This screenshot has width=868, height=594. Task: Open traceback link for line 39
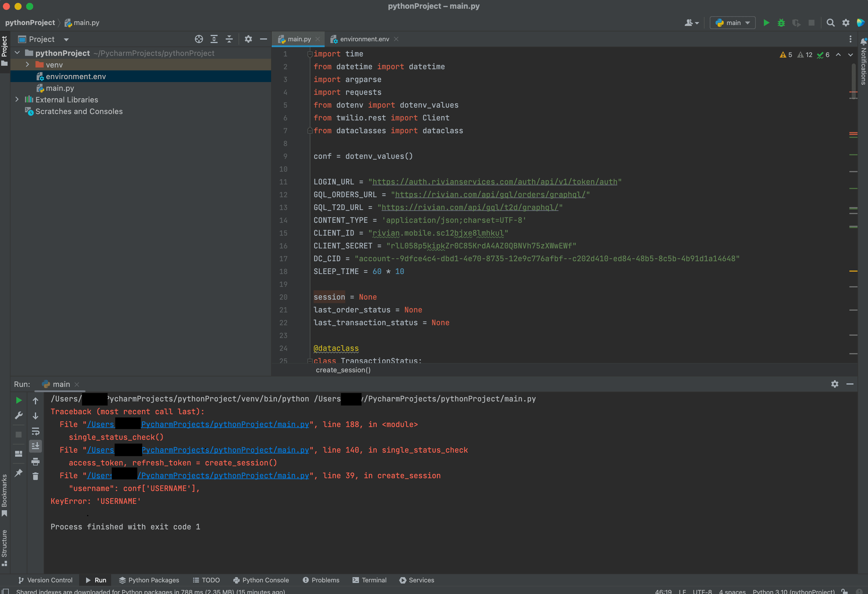pos(198,476)
